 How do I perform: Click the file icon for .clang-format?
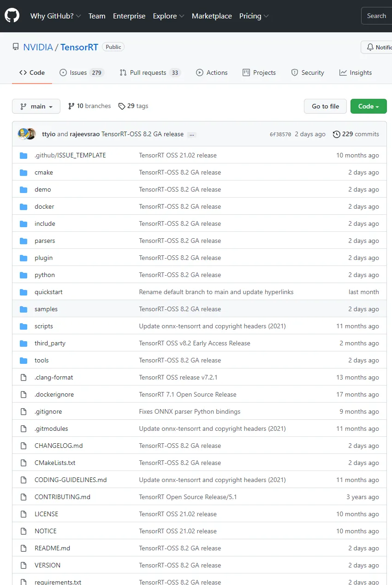pos(24,377)
